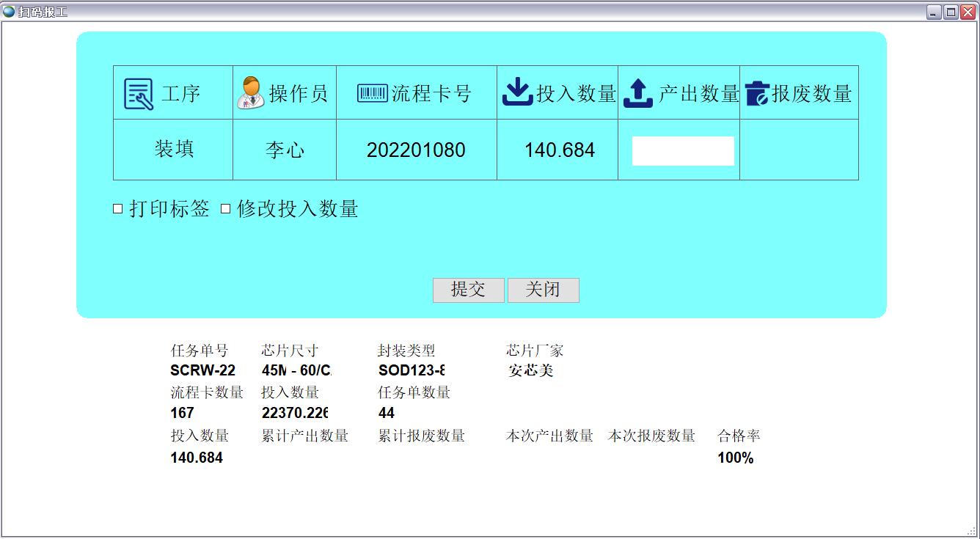This screenshot has width=980, height=539.
Task: Click the 操作员 operator avatar icon
Action: [251, 93]
